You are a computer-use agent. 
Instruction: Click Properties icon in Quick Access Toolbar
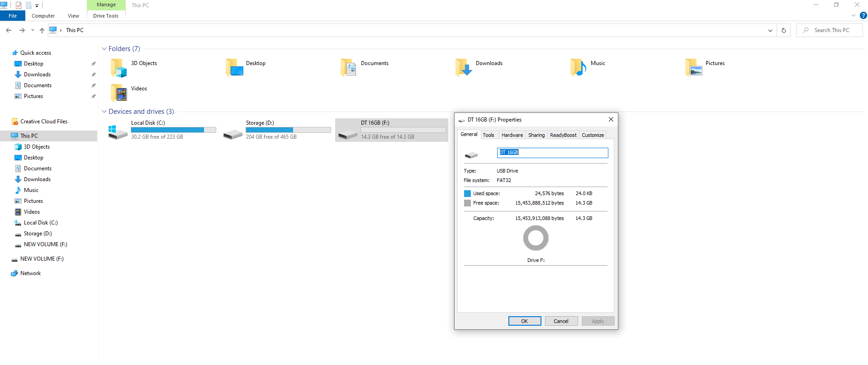[19, 5]
